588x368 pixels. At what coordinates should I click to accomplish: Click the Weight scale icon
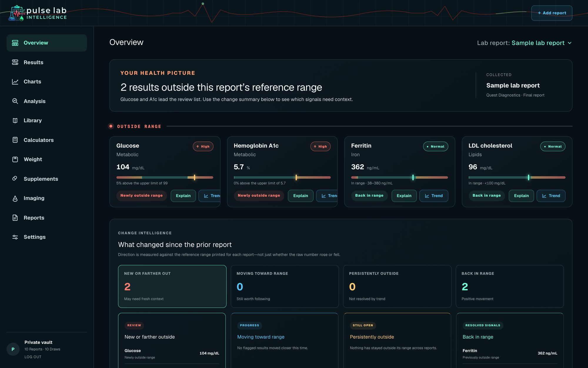15,159
